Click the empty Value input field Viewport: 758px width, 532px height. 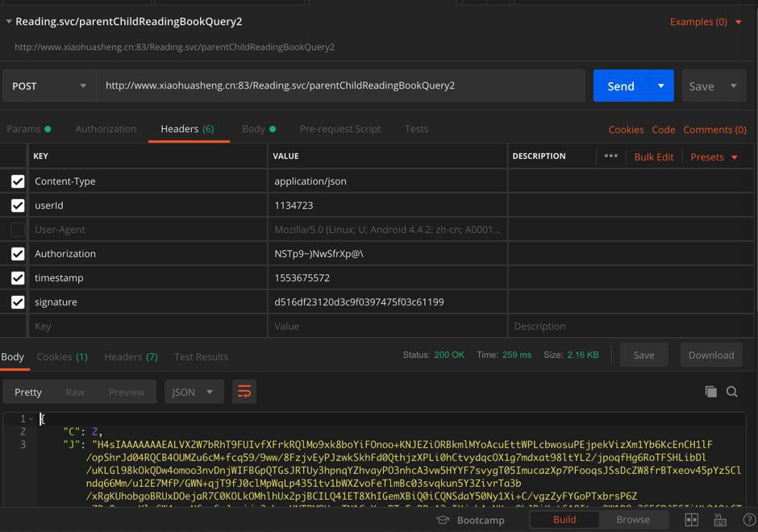(x=387, y=326)
